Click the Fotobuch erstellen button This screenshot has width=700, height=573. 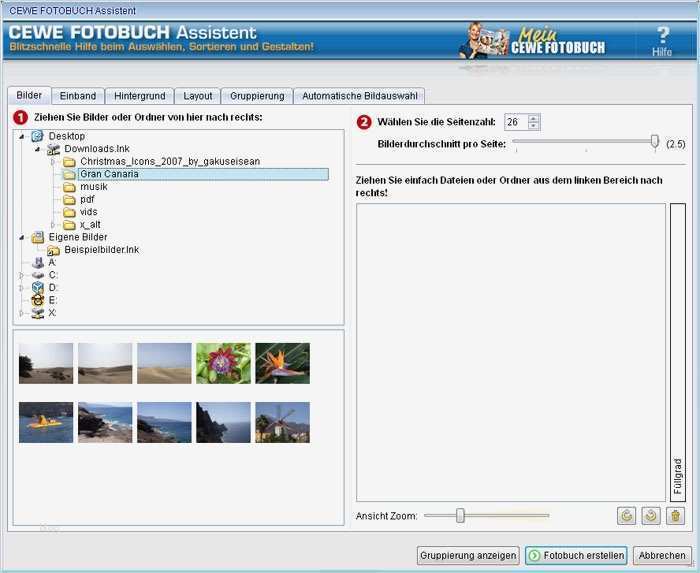point(576,556)
